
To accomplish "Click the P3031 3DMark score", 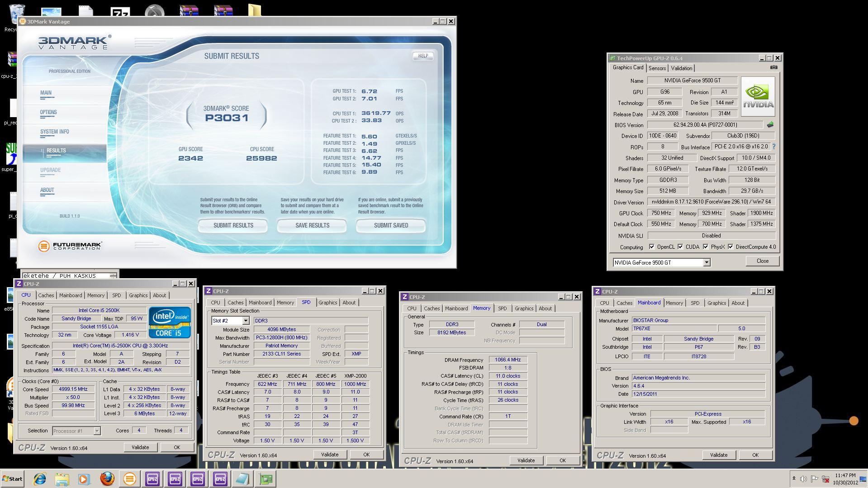I will (227, 118).
